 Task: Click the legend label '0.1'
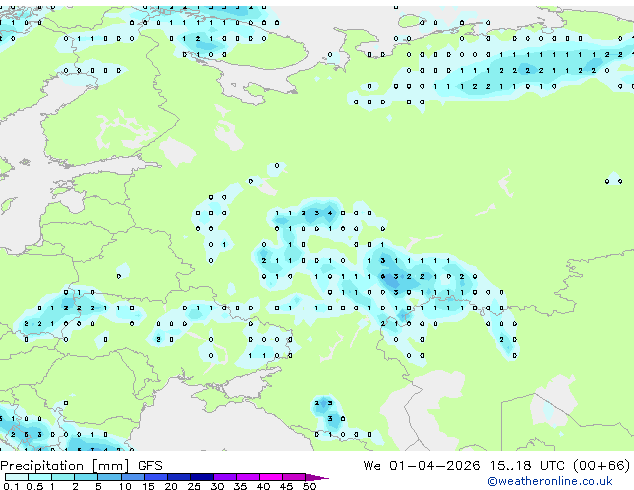pyautogui.click(x=11, y=486)
